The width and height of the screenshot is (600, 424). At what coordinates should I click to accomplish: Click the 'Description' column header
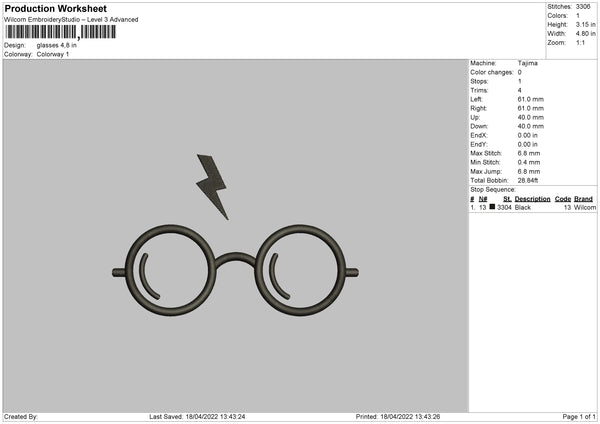tap(532, 199)
